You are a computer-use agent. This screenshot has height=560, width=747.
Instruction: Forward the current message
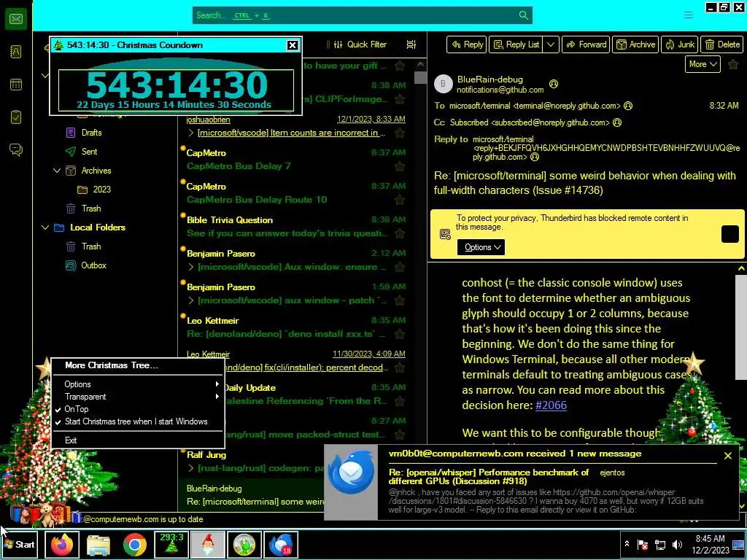[x=586, y=44]
